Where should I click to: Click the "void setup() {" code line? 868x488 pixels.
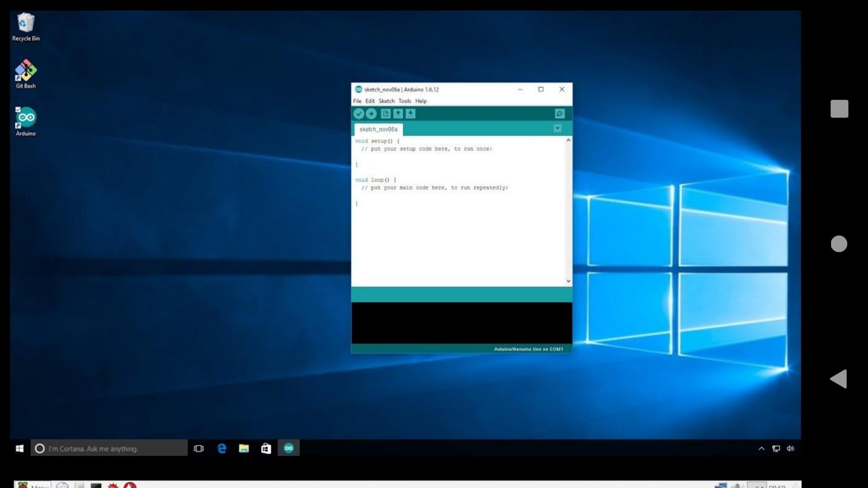point(377,141)
